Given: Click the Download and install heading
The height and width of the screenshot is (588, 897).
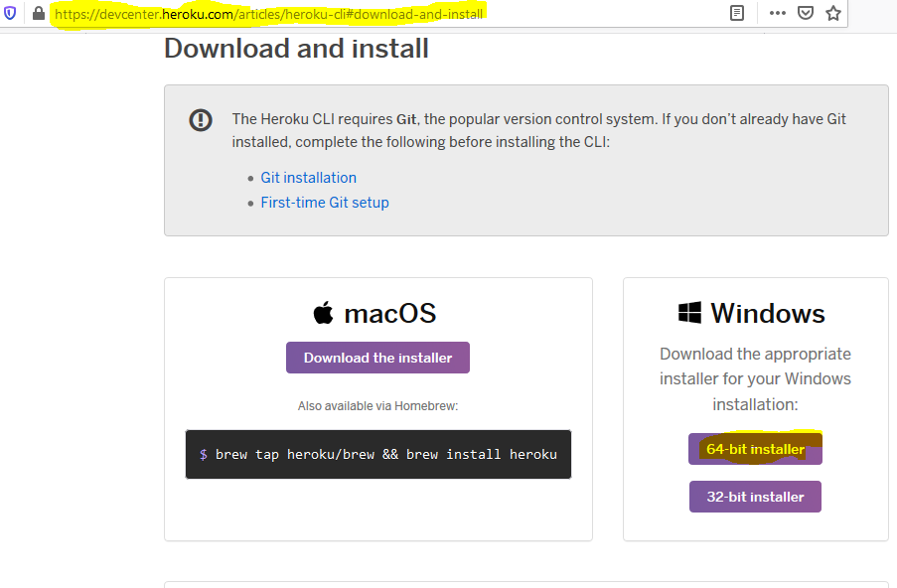Looking at the screenshot, I should coord(296,48).
